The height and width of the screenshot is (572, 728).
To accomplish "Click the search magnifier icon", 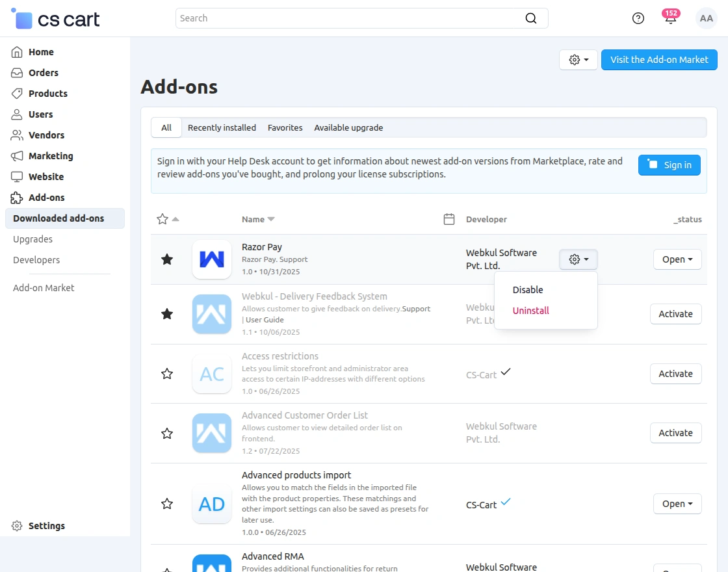I will [530, 18].
